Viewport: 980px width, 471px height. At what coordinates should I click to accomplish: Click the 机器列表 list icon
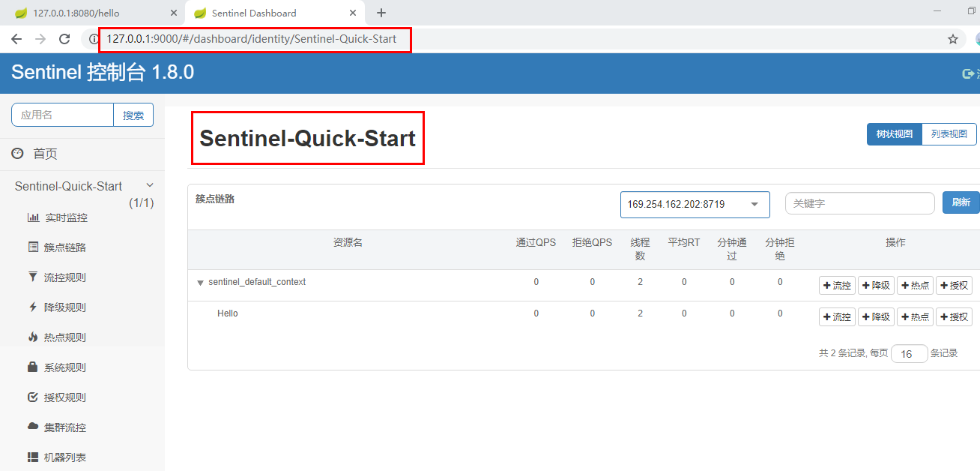pyautogui.click(x=33, y=456)
